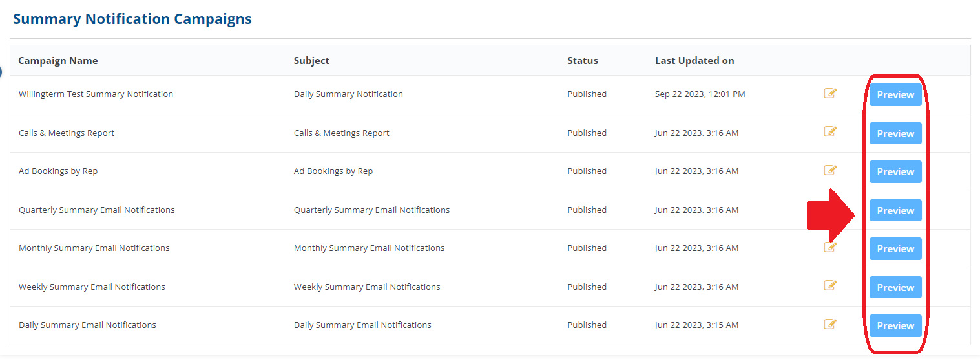Click the Summary Notification Campaigns heading
The width and height of the screenshot is (980, 359).
132,19
